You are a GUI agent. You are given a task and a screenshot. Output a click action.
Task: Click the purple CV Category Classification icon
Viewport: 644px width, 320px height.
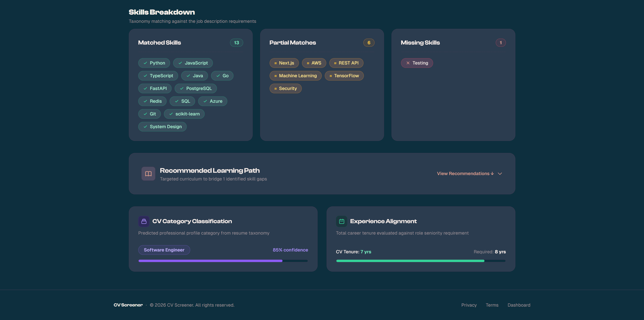pyautogui.click(x=144, y=221)
